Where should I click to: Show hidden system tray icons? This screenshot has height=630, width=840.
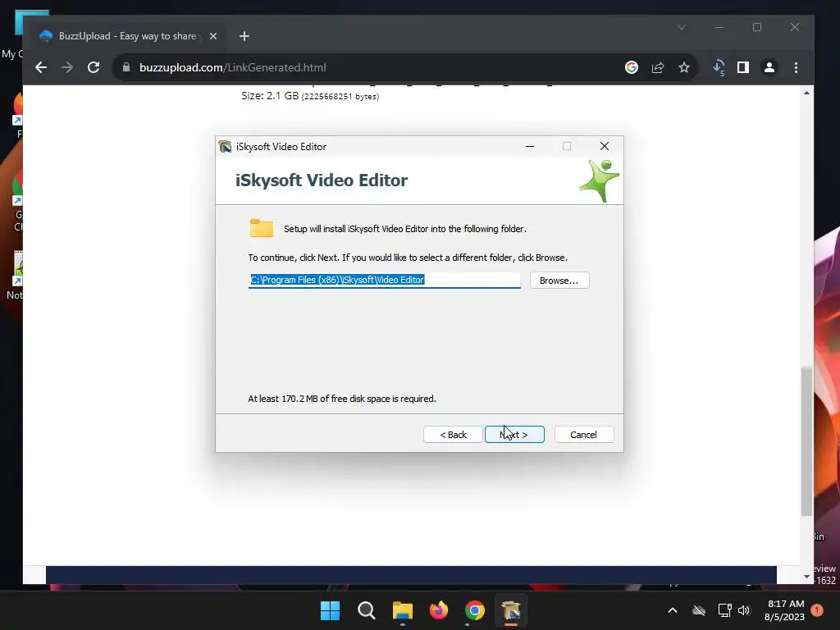pos(673,610)
